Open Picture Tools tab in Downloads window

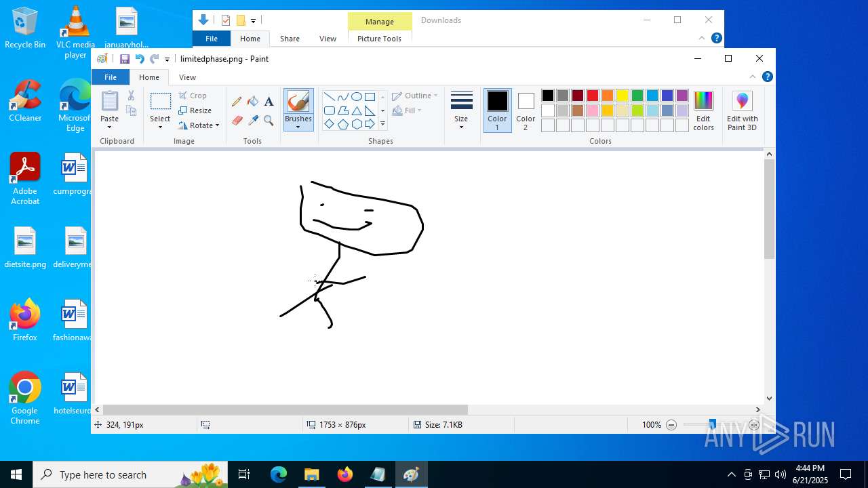coord(379,39)
